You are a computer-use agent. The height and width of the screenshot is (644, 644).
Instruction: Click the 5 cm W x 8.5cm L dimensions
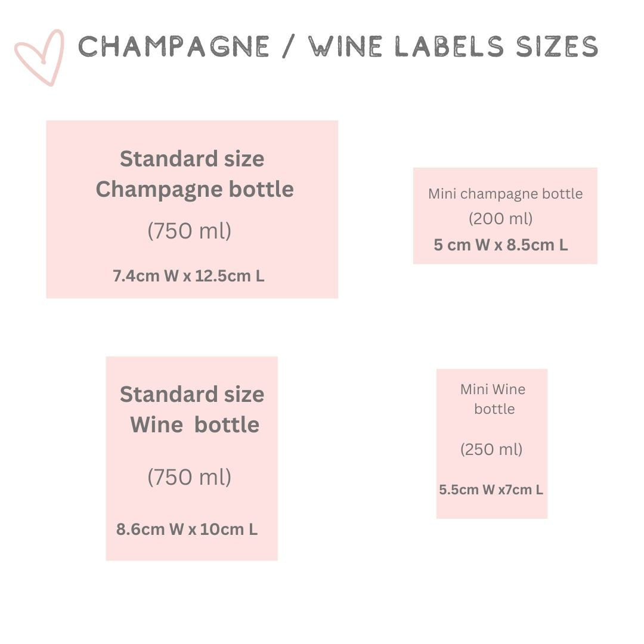pyautogui.click(x=501, y=245)
